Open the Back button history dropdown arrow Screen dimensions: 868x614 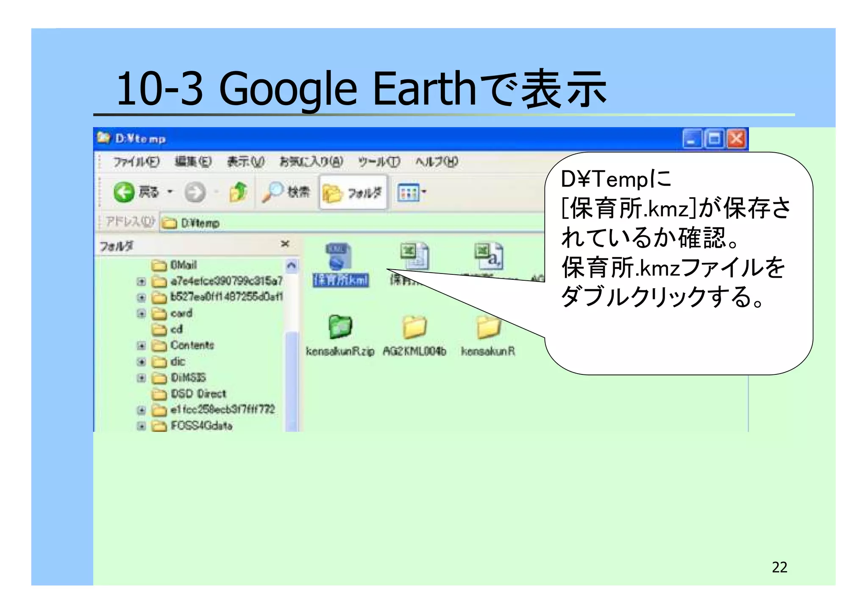point(170,192)
